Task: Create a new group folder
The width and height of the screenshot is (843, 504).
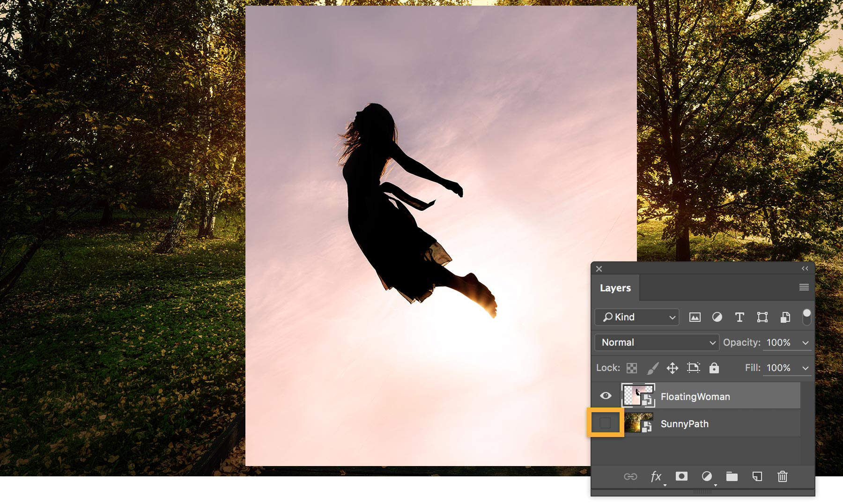Action: coord(732,477)
